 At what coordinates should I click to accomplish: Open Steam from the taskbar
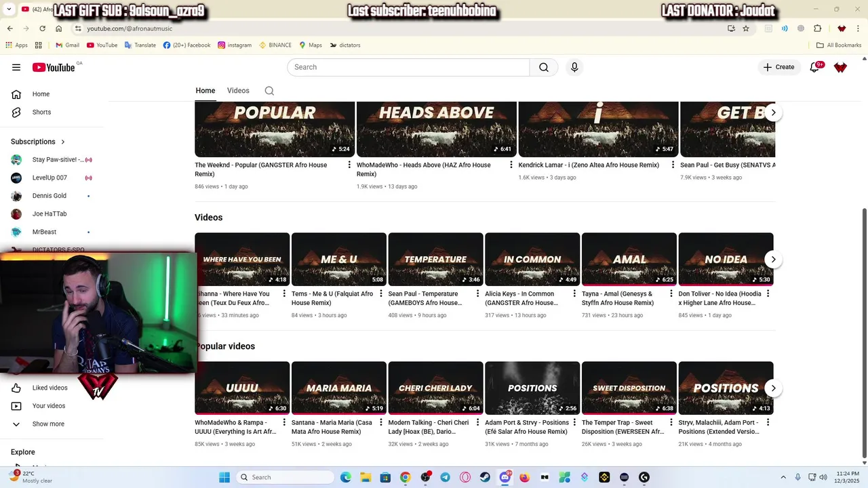click(x=485, y=477)
